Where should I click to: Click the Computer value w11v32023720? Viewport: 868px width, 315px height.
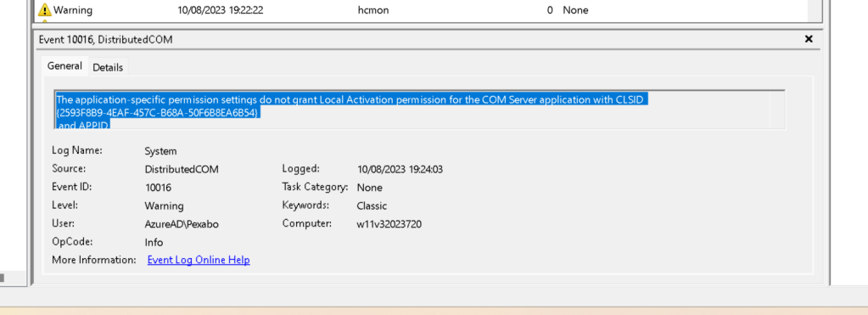(x=389, y=224)
